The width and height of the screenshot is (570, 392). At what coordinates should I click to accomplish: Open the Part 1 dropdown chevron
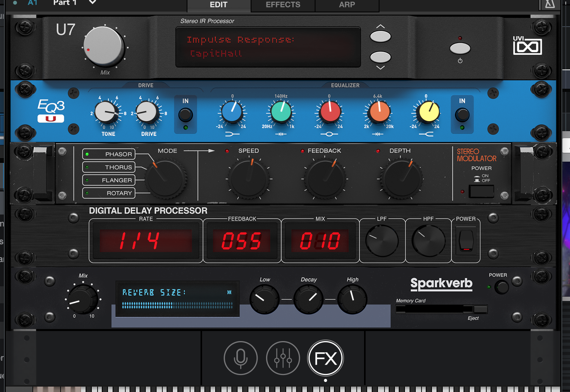(92, 3)
